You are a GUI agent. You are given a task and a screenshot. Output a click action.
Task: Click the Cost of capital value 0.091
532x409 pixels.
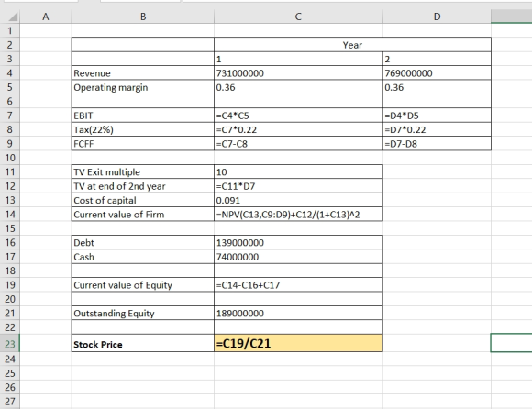point(298,200)
